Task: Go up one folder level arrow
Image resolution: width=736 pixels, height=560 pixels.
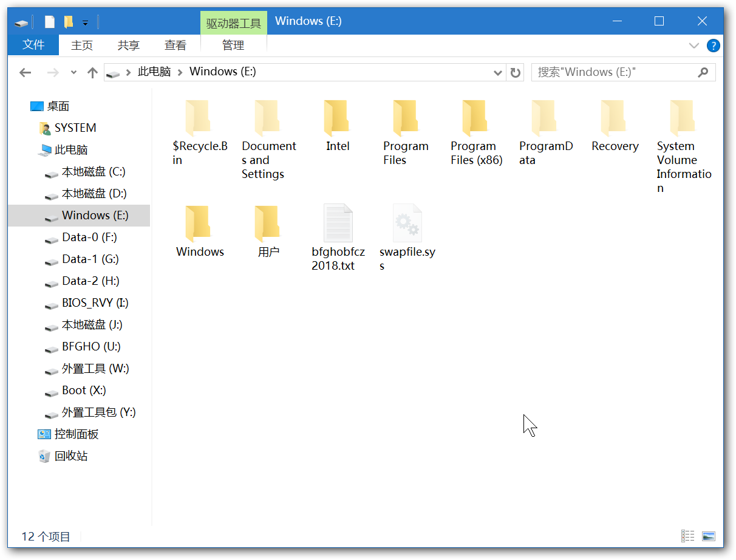Action: [x=92, y=73]
